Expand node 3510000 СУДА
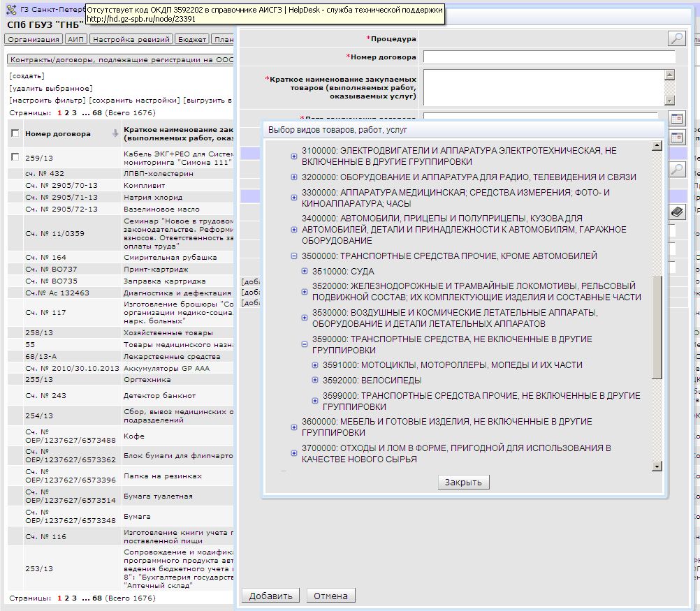Screen dimensions: 700x611 point(305,271)
